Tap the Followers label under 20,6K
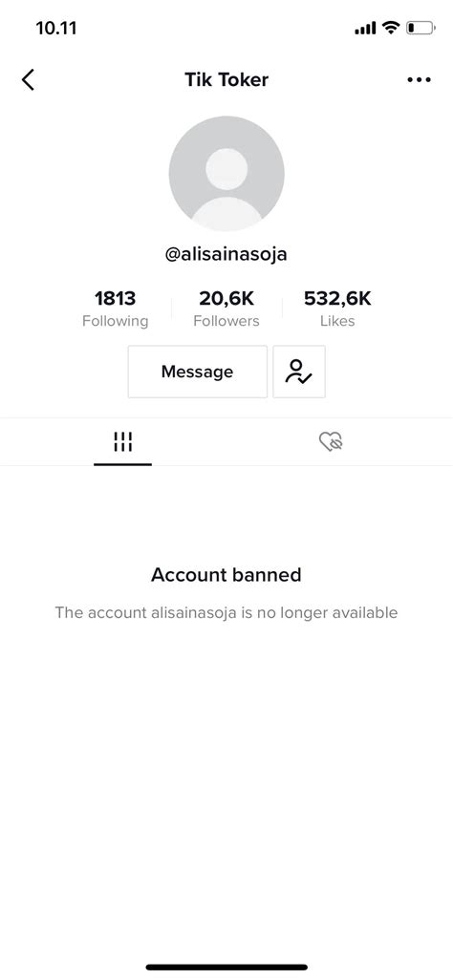Viewport: 453px width, 980px height. tap(226, 321)
